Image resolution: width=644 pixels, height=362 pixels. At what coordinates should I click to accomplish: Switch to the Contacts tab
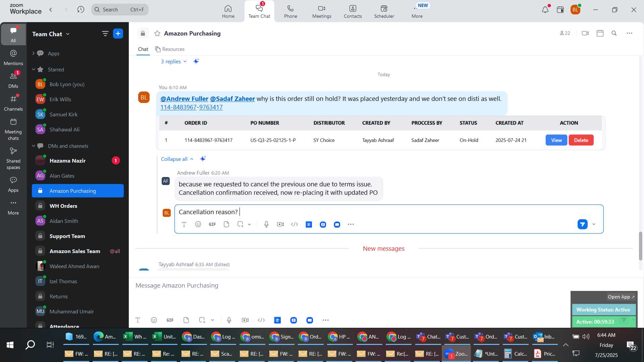[x=353, y=11]
